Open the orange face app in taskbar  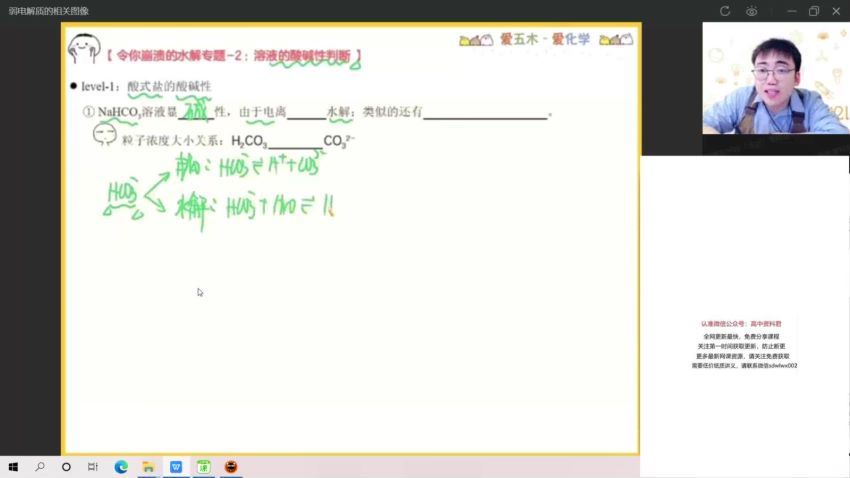click(231, 467)
